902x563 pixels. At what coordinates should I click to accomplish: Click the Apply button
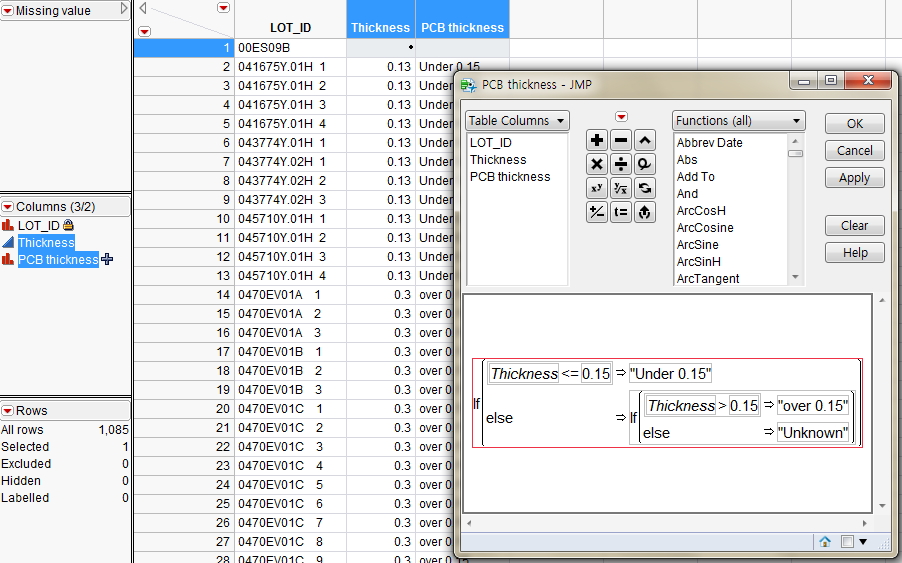pyautogui.click(x=854, y=178)
